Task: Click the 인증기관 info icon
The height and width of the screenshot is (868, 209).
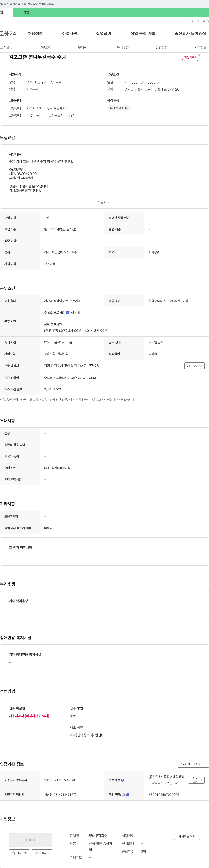Action: point(122,780)
